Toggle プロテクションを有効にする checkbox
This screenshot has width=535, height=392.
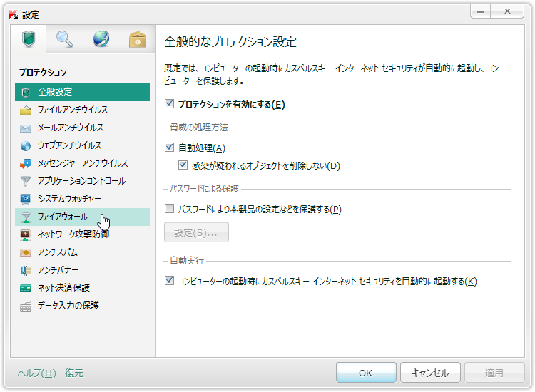(x=169, y=103)
